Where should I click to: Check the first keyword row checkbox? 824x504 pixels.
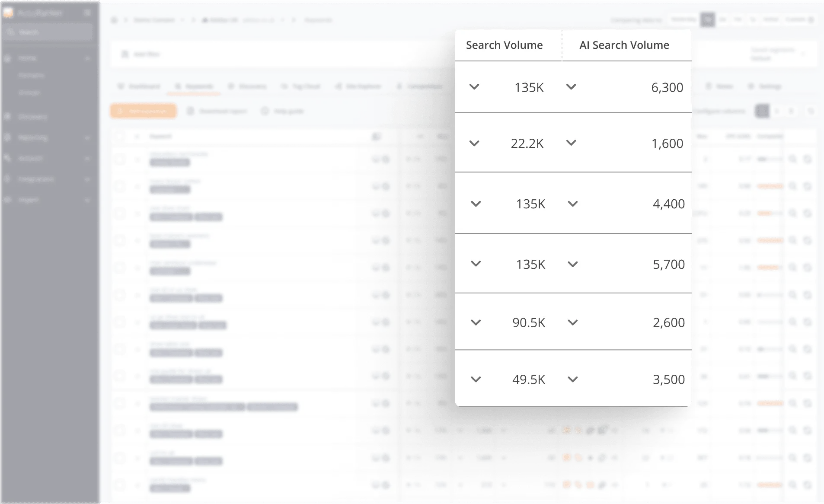pos(119,159)
